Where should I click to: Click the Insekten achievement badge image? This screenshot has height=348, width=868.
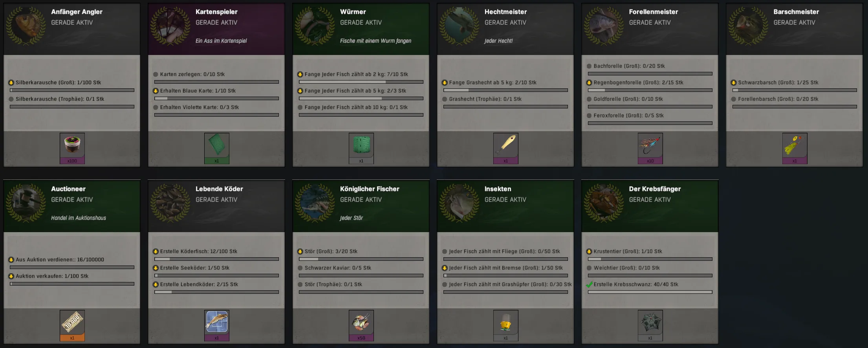[x=460, y=203]
